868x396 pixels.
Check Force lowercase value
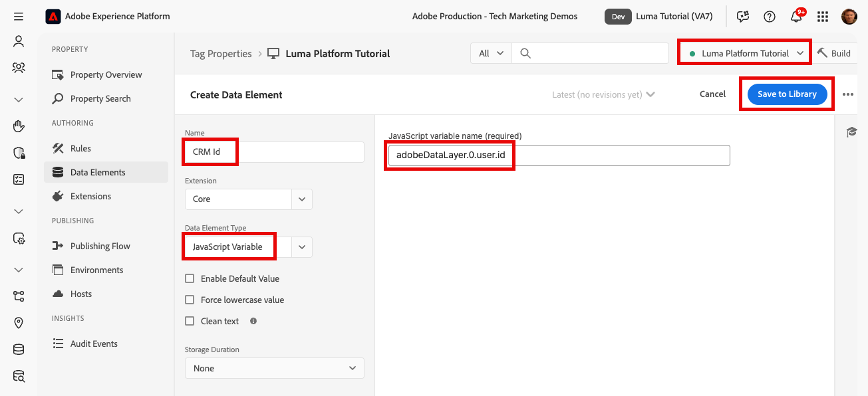coord(190,300)
